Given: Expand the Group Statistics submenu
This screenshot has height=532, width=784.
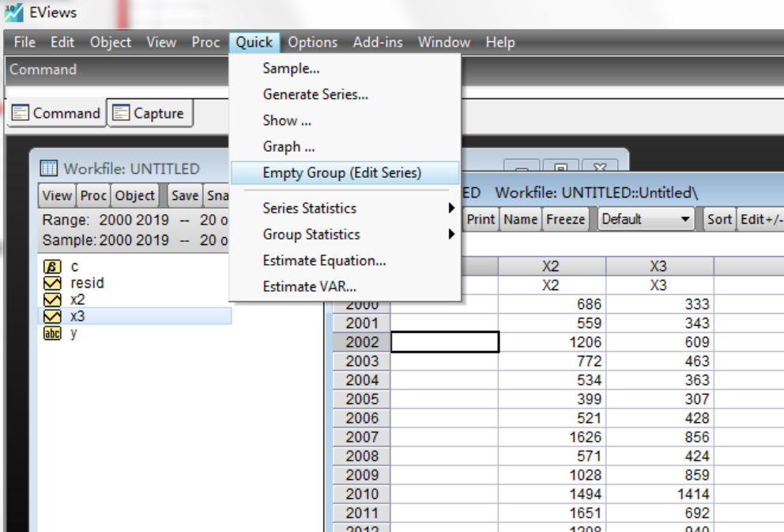Looking at the screenshot, I should (345, 235).
